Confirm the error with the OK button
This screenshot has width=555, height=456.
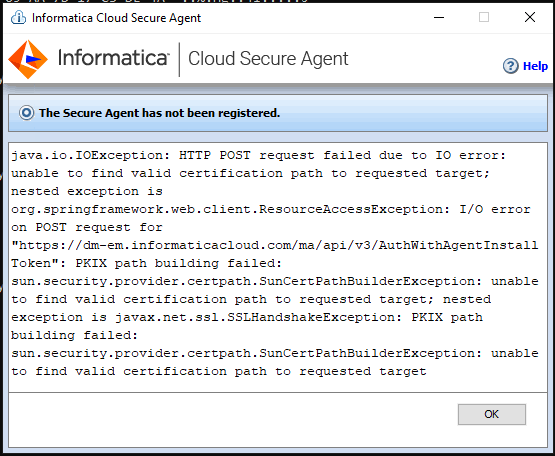coord(492,414)
